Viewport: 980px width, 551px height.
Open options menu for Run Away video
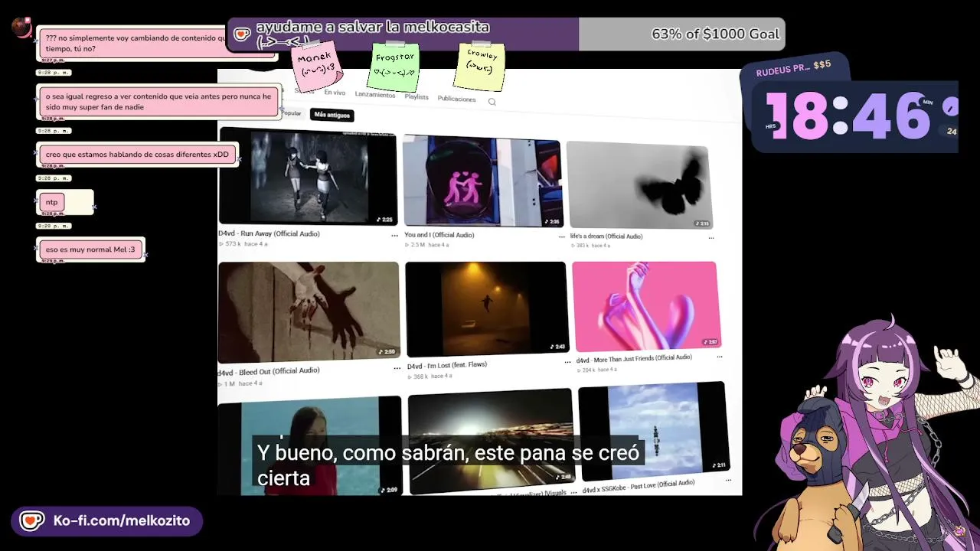point(394,236)
